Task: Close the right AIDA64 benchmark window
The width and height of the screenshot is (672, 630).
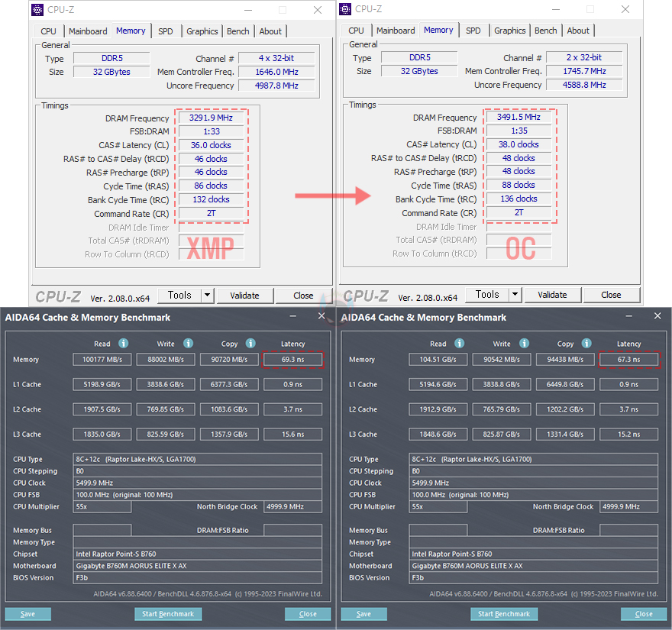Action: pos(657,316)
